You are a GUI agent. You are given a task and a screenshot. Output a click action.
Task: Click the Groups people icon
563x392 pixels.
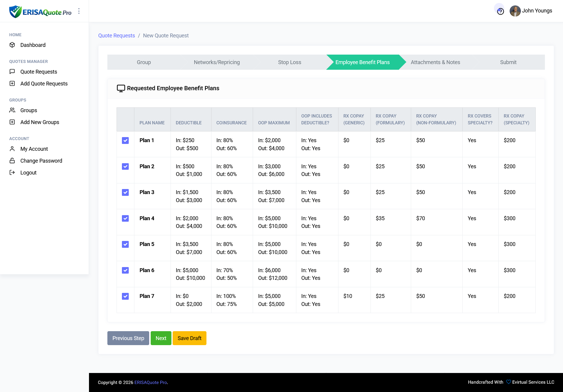[12, 110]
